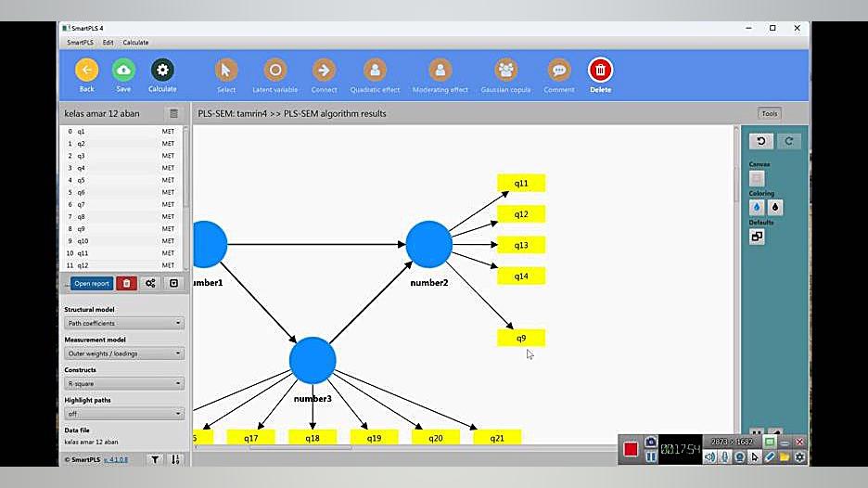The height and width of the screenshot is (488, 868).
Task: Select indicator q18 yellow box
Action: click(313, 438)
